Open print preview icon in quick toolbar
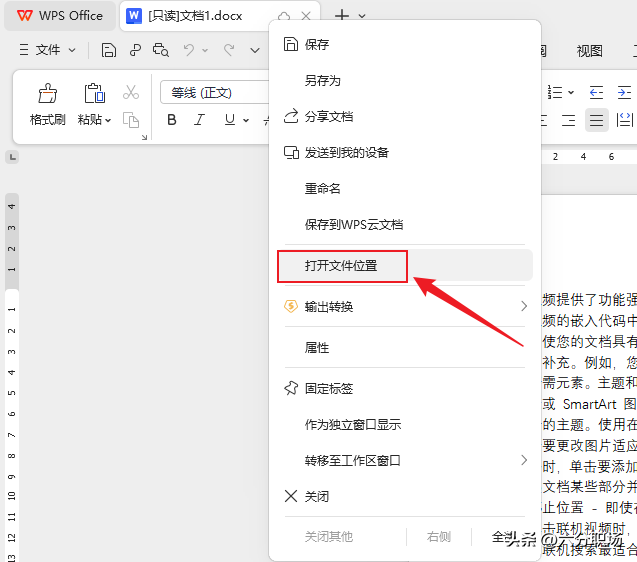 click(160, 50)
